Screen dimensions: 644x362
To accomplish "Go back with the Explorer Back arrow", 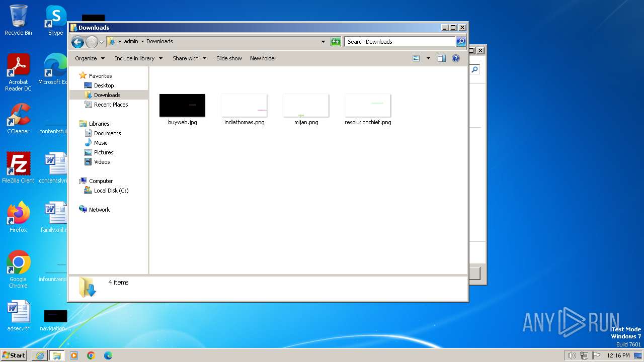I will (77, 42).
